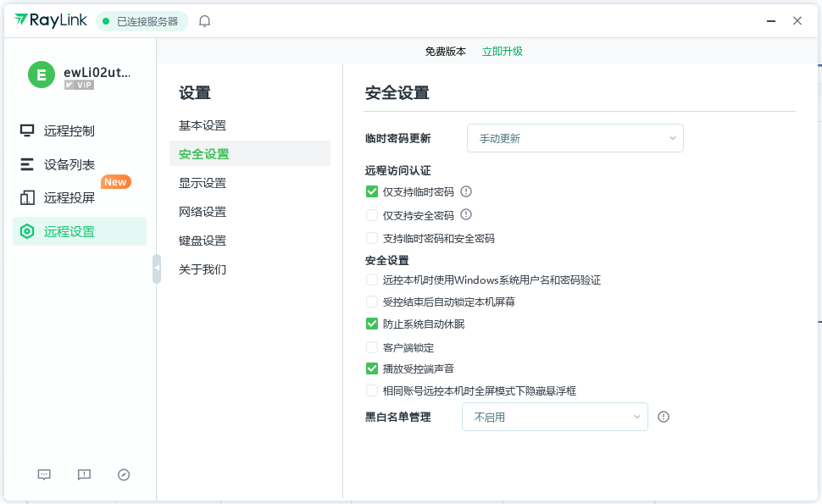Enable the 客户端锁定 checkbox

372,347
